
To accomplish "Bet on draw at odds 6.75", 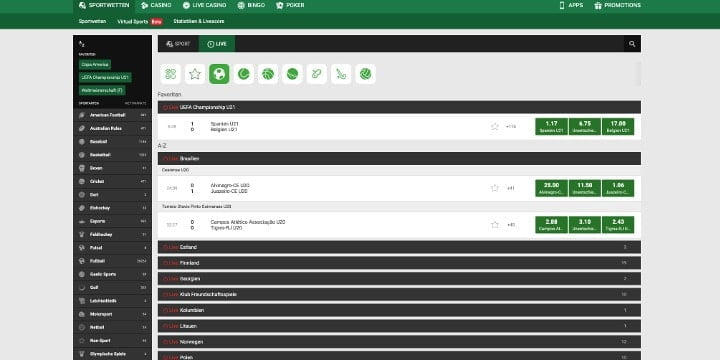I will [585, 127].
